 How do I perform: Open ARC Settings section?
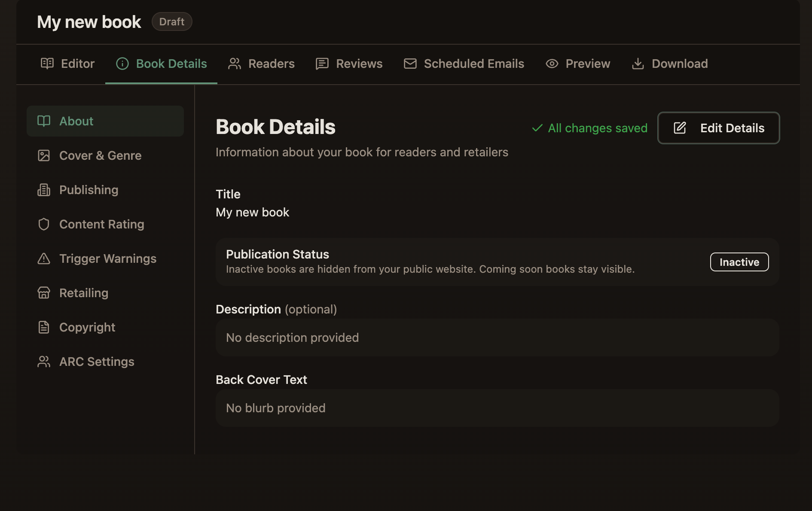click(x=105, y=362)
